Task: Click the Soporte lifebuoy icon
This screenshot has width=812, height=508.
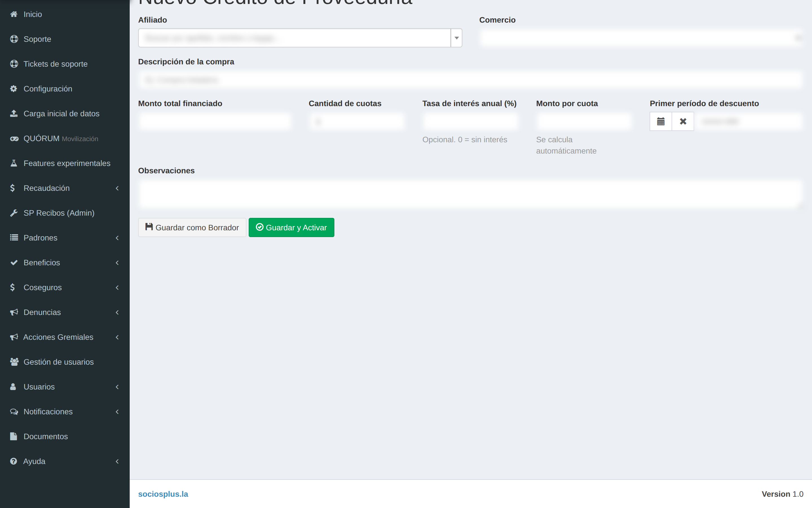Action: pos(14,39)
